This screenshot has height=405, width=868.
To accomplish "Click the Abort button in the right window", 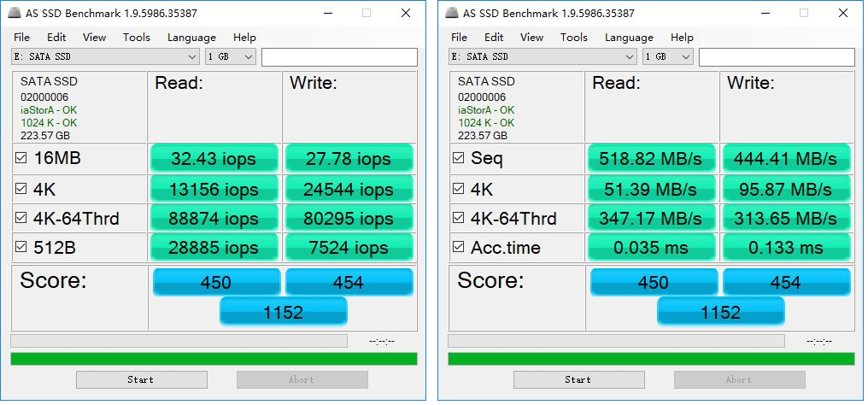I will click(740, 379).
